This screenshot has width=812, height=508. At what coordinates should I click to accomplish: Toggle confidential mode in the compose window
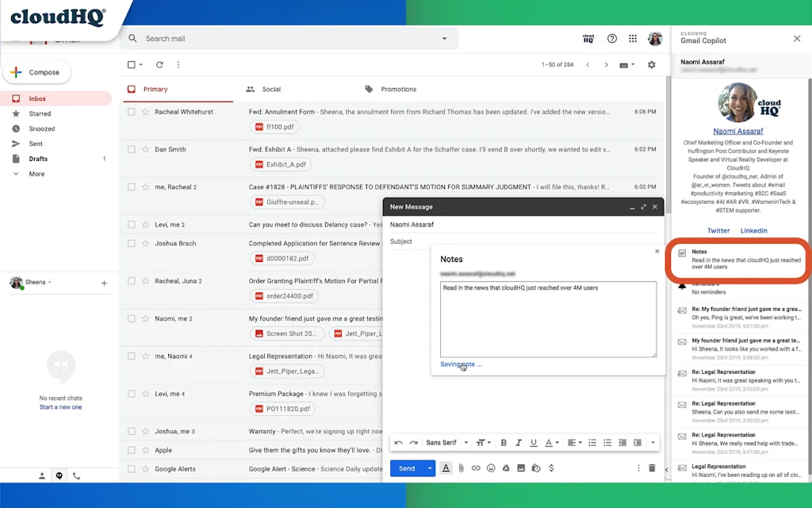(535, 468)
